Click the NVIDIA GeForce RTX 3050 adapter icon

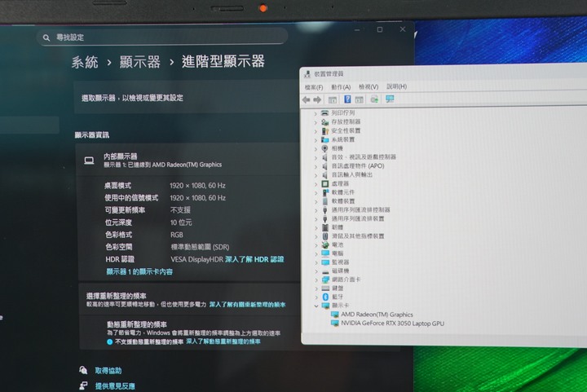tap(335, 324)
